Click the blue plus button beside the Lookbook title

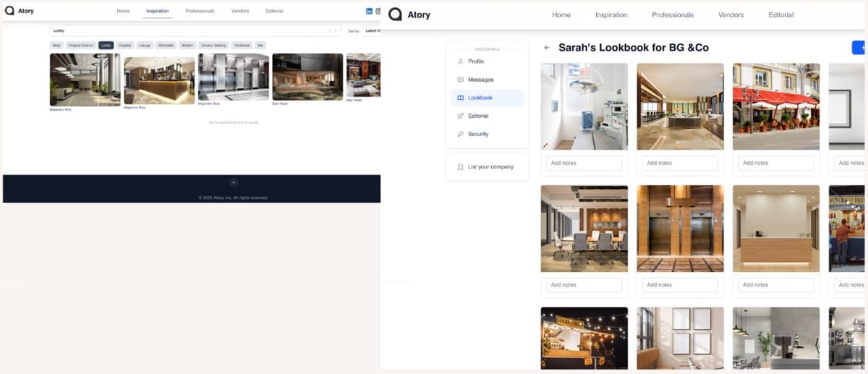coord(859,48)
